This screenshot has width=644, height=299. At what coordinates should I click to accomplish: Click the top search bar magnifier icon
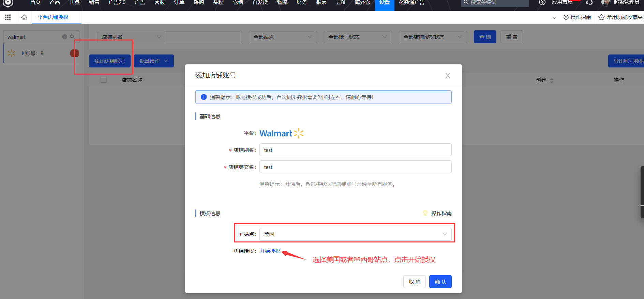coord(466,2)
